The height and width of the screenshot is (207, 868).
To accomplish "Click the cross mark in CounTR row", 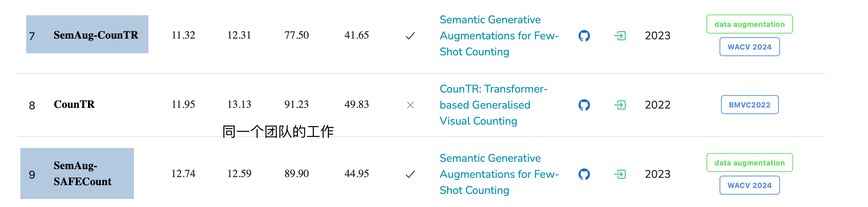I will pyautogui.click(x=410, y=105).
